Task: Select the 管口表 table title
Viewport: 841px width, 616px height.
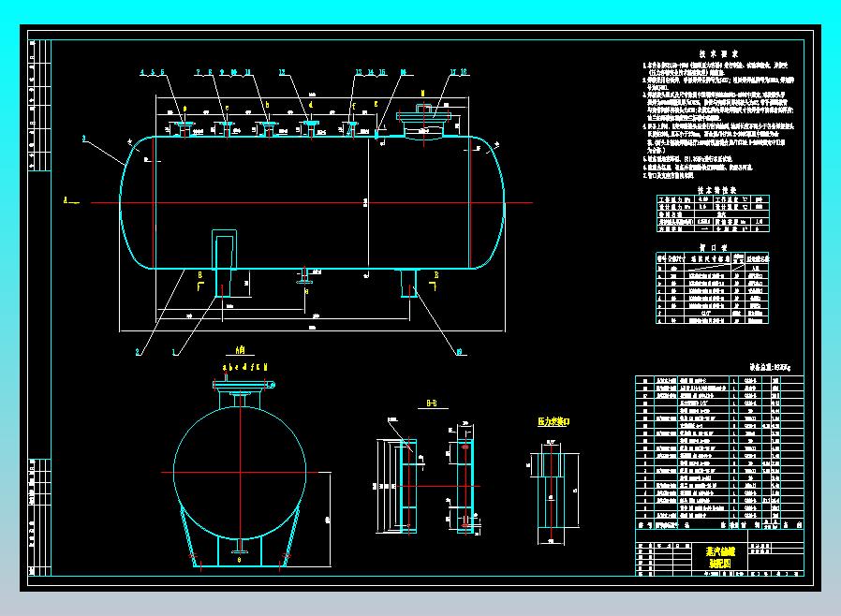Action: coord(714,248)
